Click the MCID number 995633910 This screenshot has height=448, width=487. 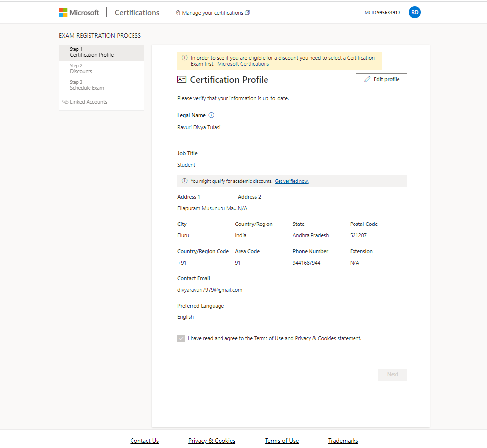tap(388, 13)
